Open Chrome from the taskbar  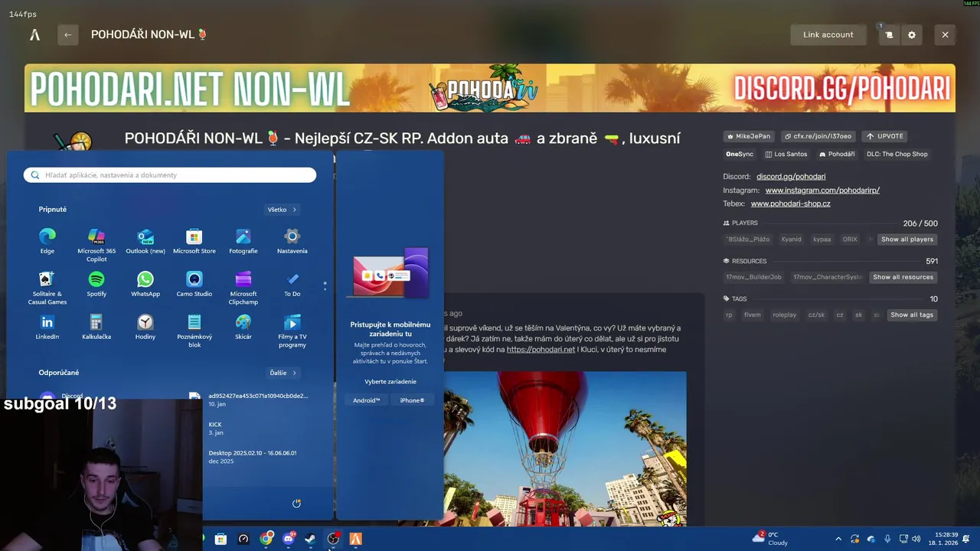click(x=266, y=539)
